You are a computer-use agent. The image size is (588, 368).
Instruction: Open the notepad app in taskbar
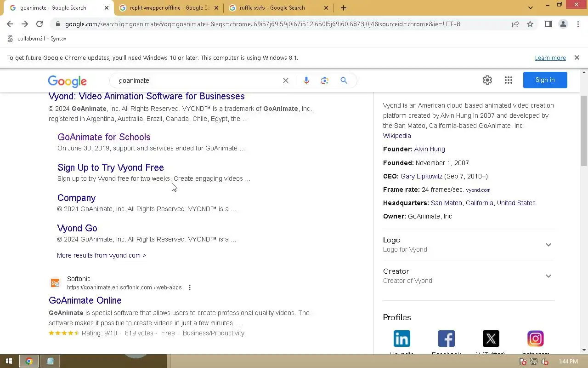pyautogui.click(x=50, y=362)
